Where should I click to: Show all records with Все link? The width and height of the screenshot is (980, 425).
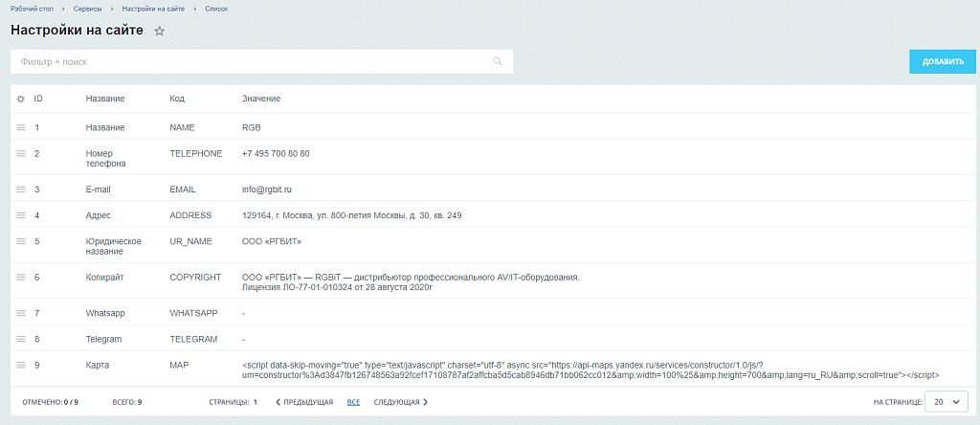pos(353,402)
